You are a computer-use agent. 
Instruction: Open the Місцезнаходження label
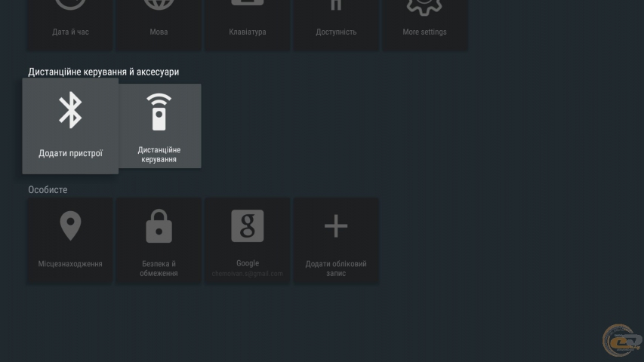coord(70,264)
